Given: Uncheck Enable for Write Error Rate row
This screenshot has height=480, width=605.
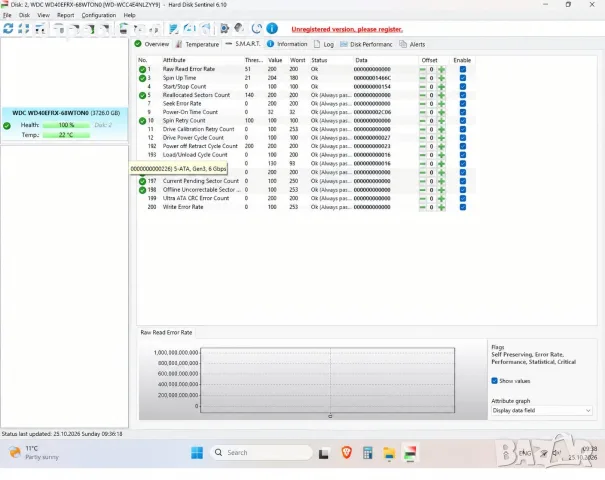Looking at the screenshot, I should pos(463,207).
